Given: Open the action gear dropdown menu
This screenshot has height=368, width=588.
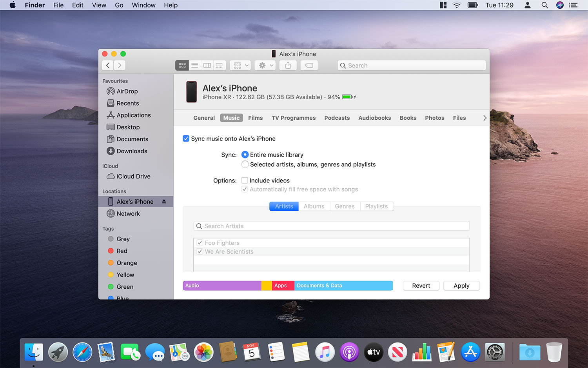Looking at the screenshot, I should pos(265,65).
